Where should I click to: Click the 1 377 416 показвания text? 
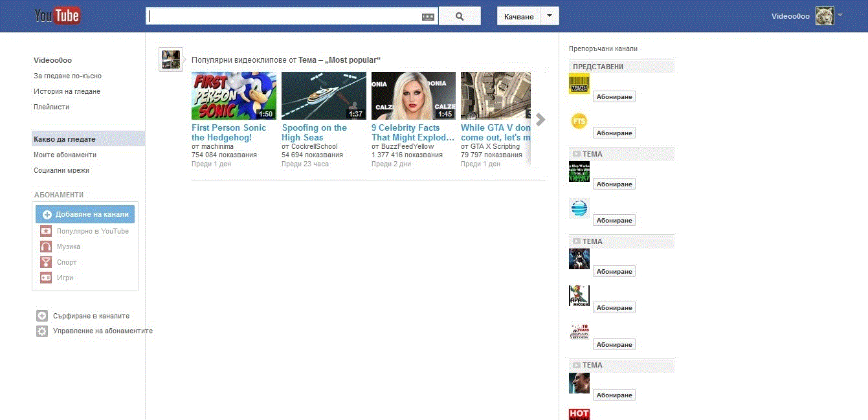click(x=407, y=155)
